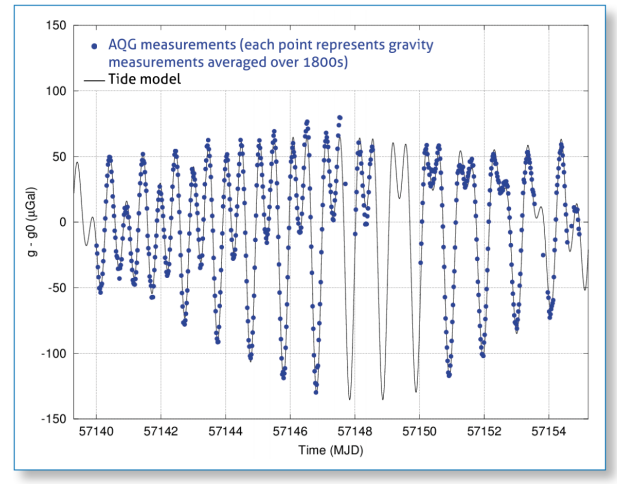Click the 57146 tick label on the time axis

pos(291,432)
